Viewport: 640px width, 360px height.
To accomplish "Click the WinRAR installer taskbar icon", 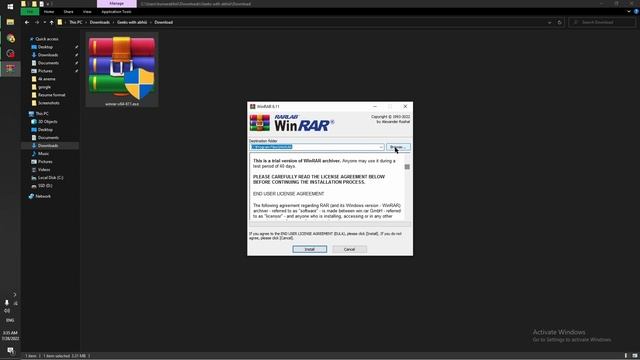I will tap(10, 68).
